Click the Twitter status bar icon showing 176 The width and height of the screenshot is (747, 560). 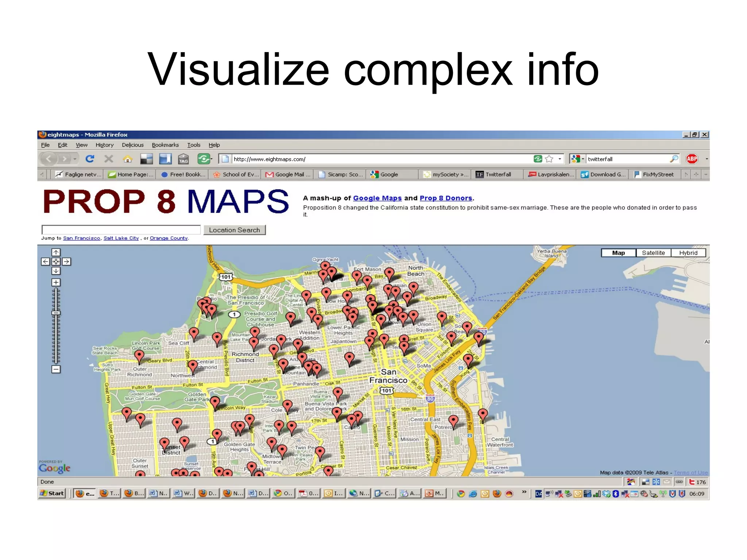pyautogui.click(x=697, y=482)
